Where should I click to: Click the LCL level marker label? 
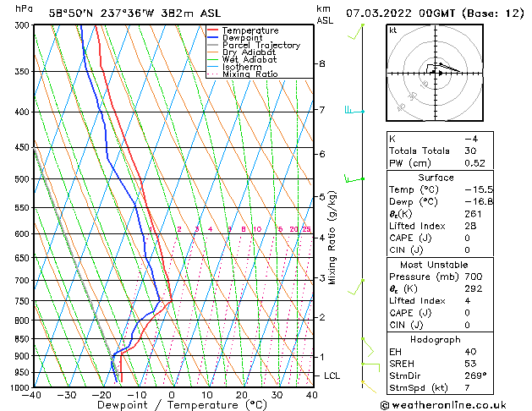coord(332,375)
